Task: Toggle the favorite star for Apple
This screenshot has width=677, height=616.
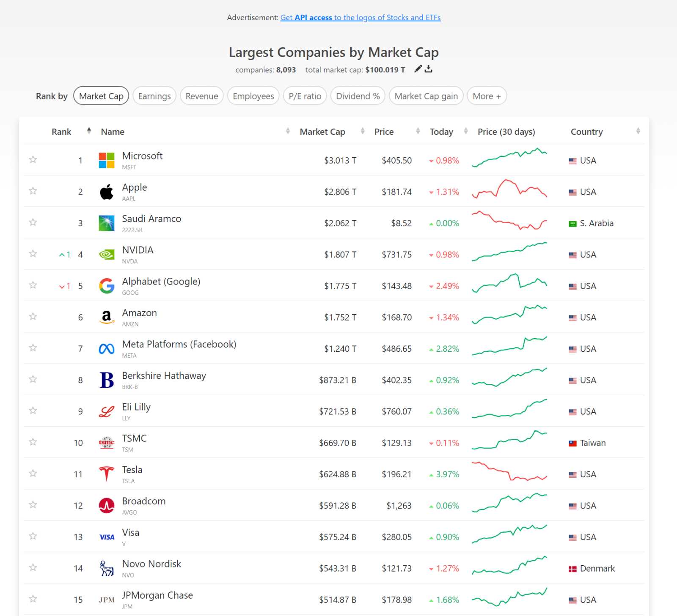Action: (x=33, y=191)
